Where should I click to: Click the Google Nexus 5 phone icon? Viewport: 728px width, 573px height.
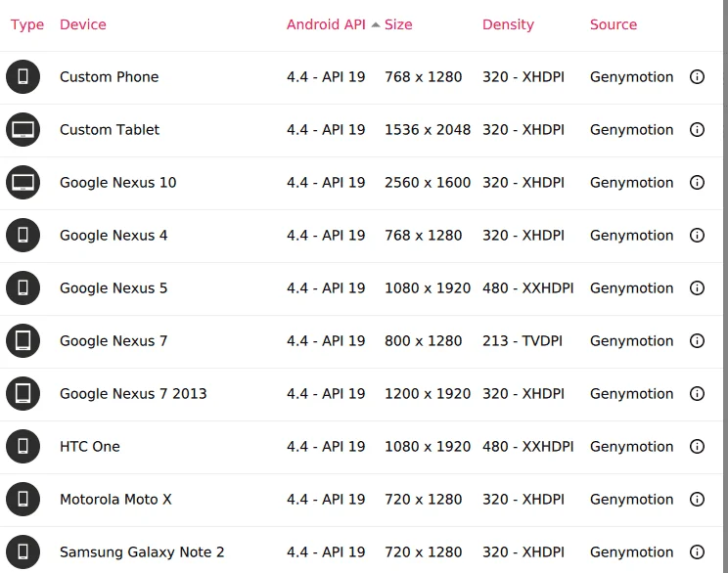pos(23,288)
